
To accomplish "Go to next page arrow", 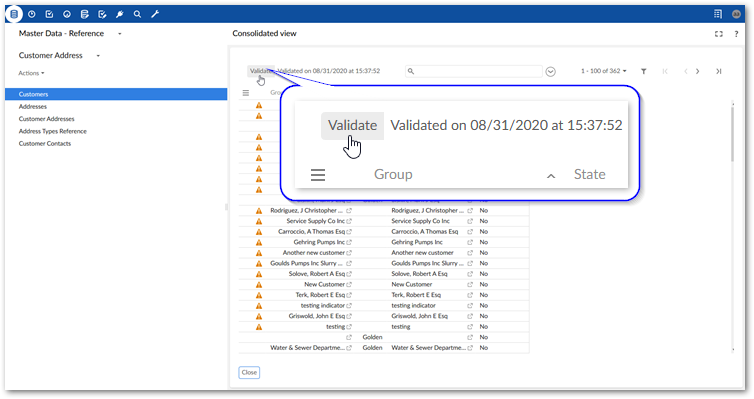I will (698, 71).
